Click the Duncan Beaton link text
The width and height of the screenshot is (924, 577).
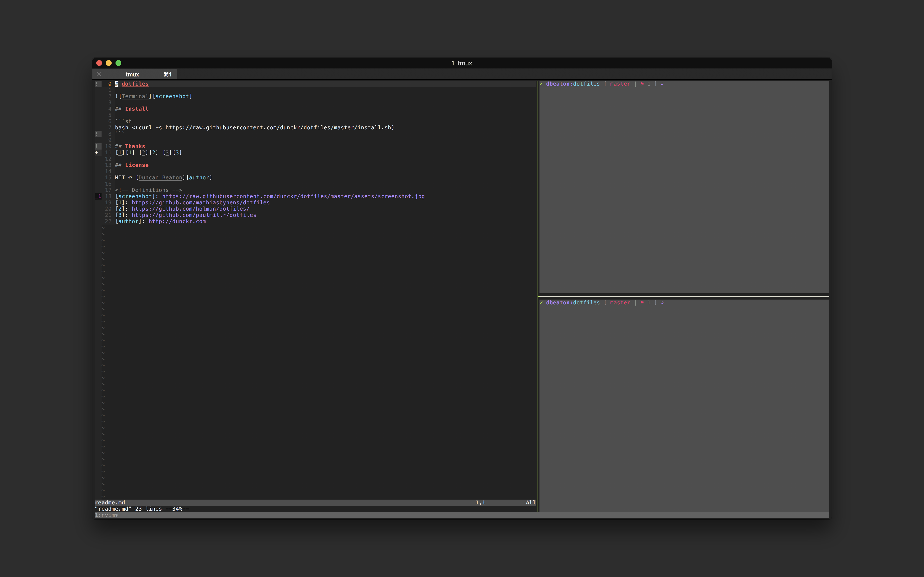point(160,177)
